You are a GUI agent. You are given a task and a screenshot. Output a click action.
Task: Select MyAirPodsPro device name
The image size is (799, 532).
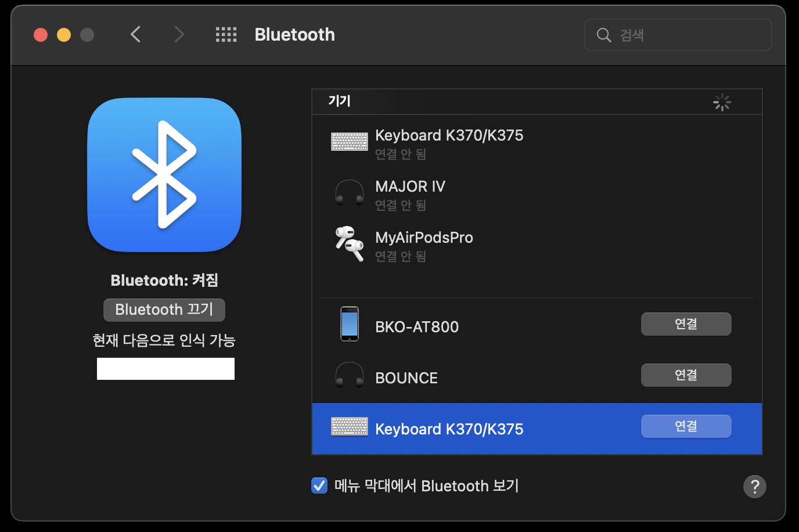pos(424,238)
